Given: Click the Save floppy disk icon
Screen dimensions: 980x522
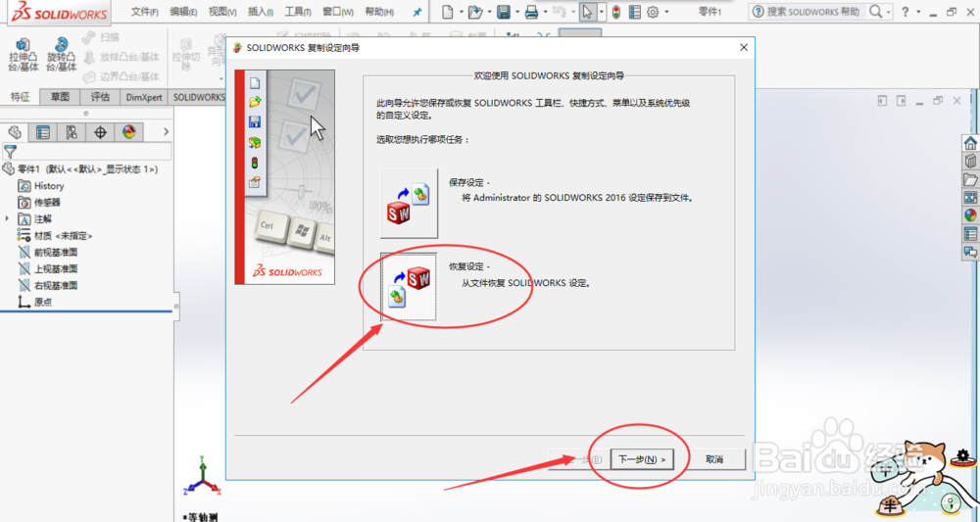Looking at the screenshot, I should point(504,12).
